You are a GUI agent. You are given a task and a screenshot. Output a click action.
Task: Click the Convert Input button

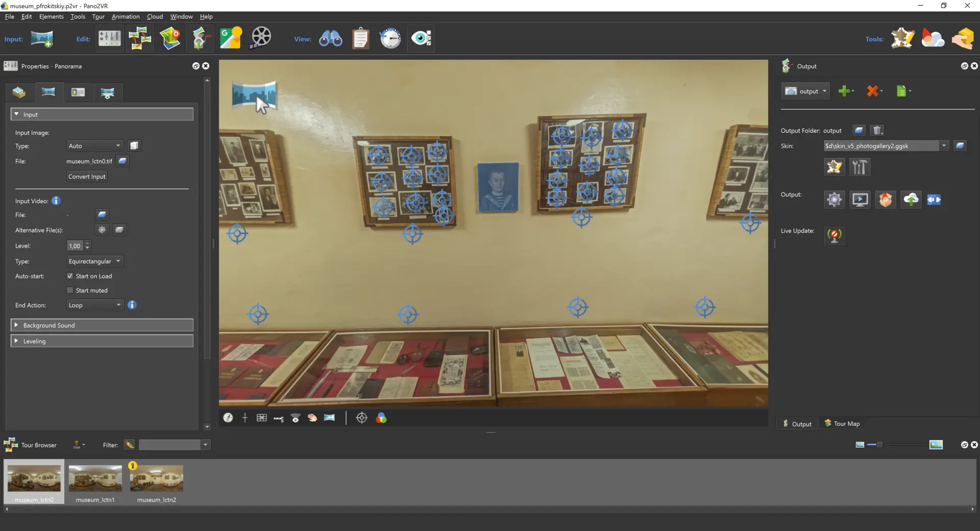click(x=87, y=177)
